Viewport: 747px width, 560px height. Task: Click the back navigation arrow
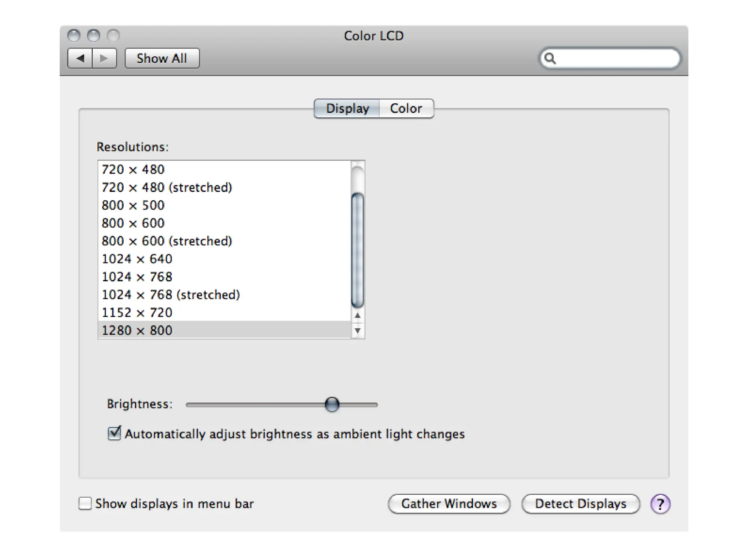coord(80,58)
